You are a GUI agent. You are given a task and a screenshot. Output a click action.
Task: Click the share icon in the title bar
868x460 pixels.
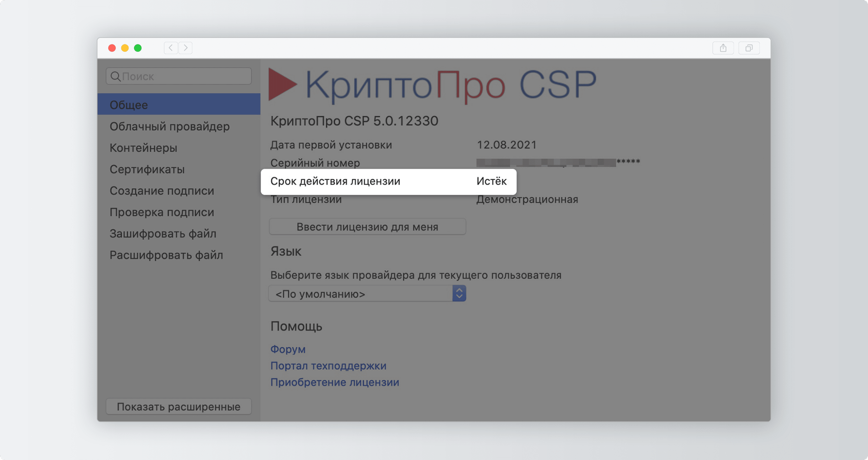[723, 48]
